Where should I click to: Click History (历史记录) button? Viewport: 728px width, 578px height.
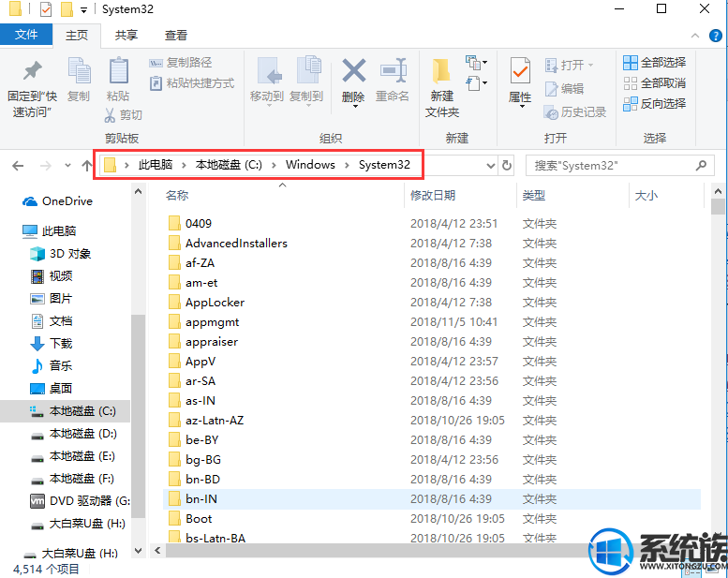click(574, 111)
